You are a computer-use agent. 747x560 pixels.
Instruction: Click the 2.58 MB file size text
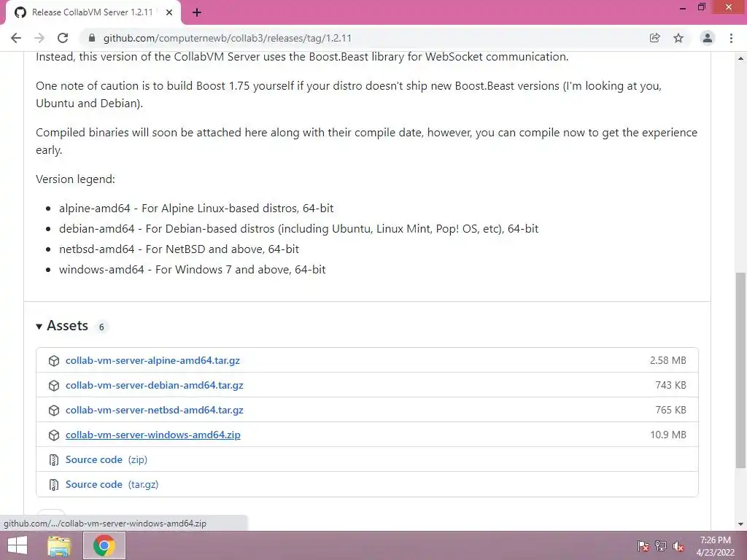668,360
